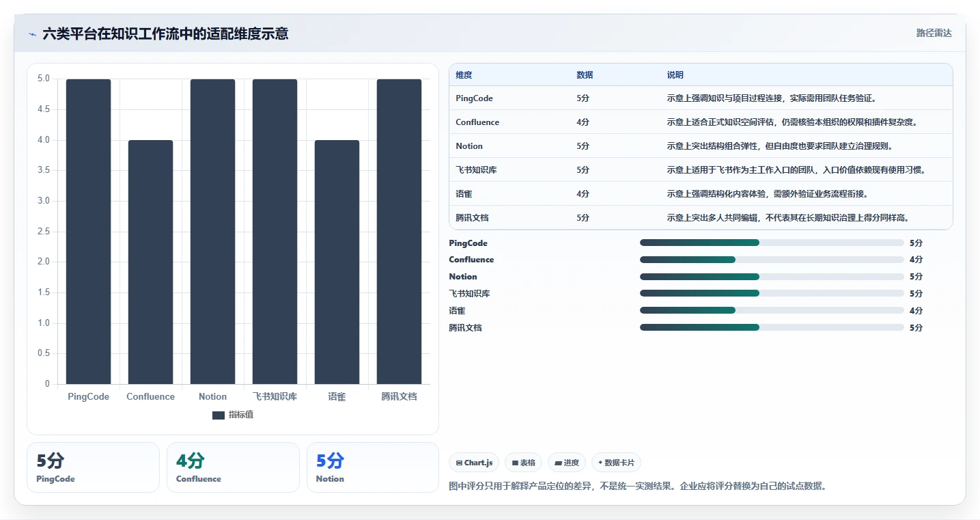Click the 腾讯文档 bar in the chart
The height and width of the screenshot is (520, 980).
tap(399, 232)
